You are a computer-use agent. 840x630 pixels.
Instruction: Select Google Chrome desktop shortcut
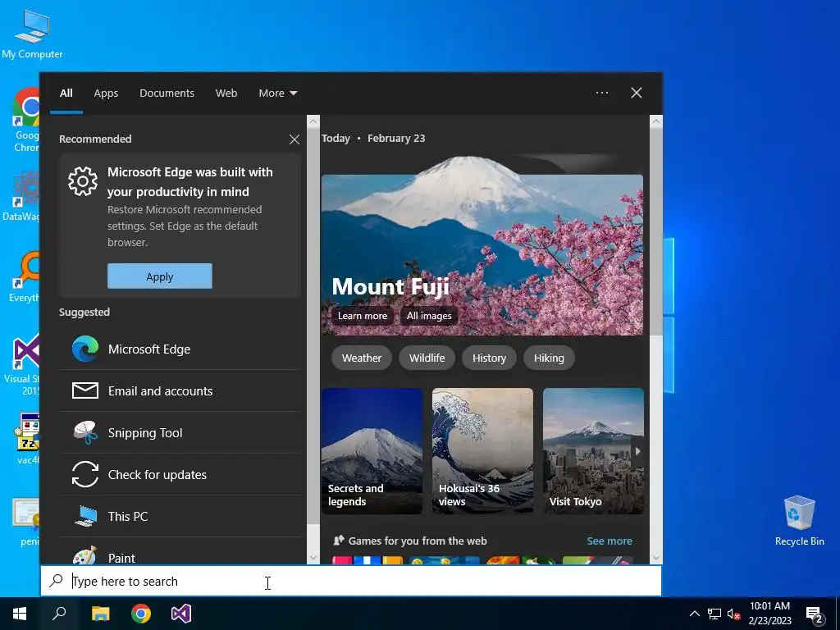pyautogui.click(x=25, y=120)
